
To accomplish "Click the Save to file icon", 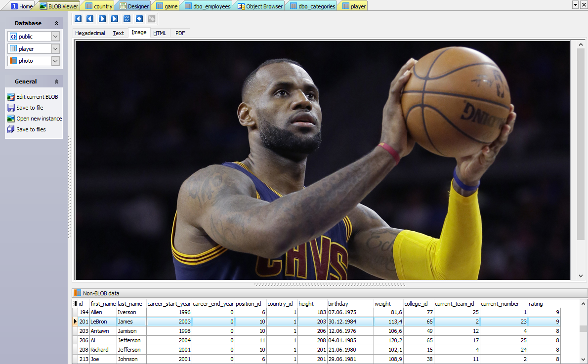I will [10, 107].
